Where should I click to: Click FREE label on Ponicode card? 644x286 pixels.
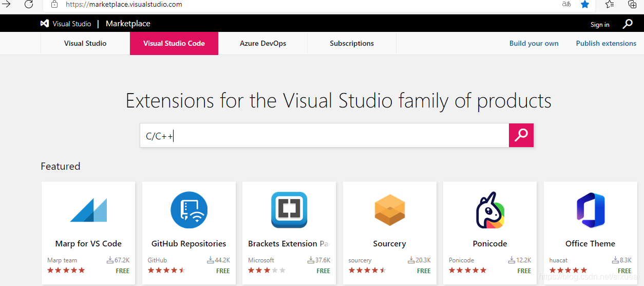coord(524,271)
